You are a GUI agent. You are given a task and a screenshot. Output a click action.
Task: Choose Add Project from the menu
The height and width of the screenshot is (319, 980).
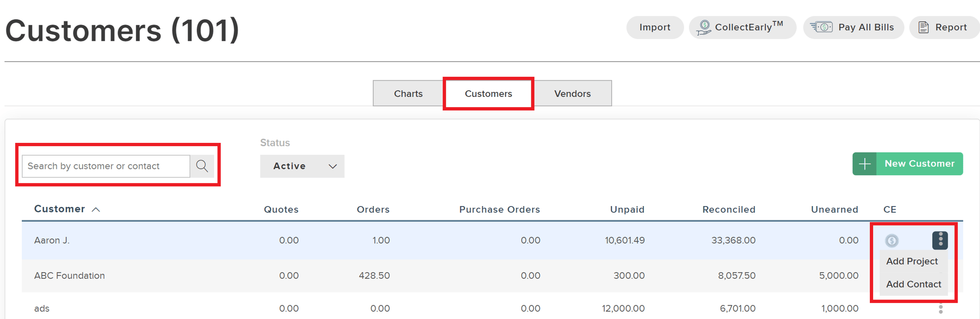coord(912,261)
